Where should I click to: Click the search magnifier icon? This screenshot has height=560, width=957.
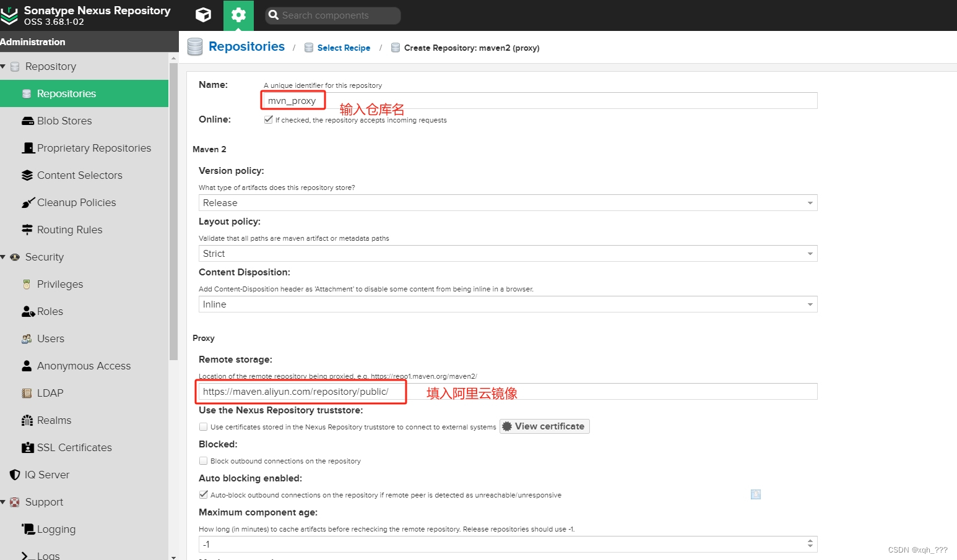coord(274,15)
